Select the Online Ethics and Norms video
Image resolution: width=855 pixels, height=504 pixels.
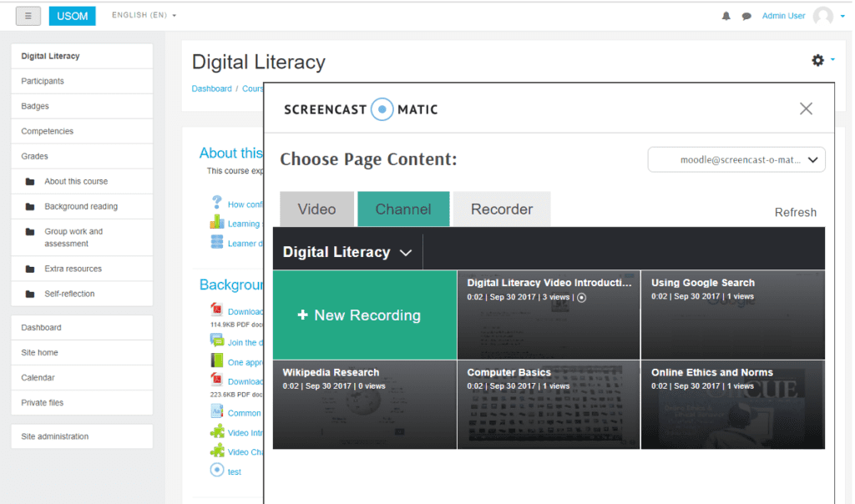pyautogui.click(x=733, y=405)
